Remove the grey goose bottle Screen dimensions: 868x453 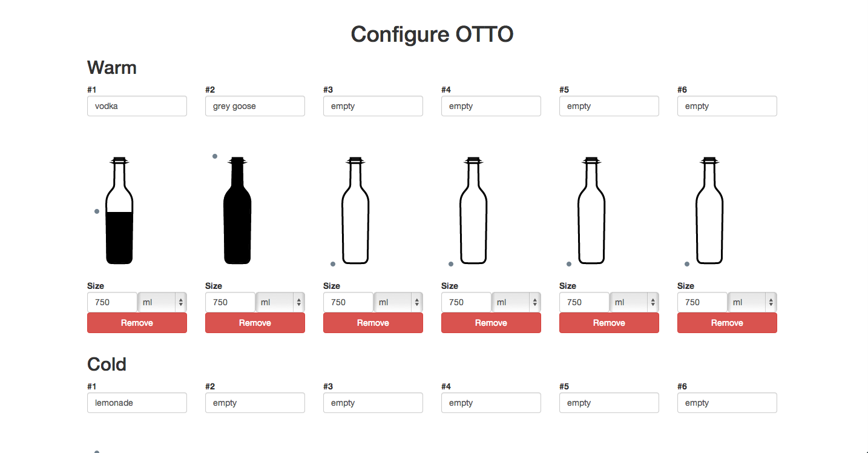pos(255,323)
